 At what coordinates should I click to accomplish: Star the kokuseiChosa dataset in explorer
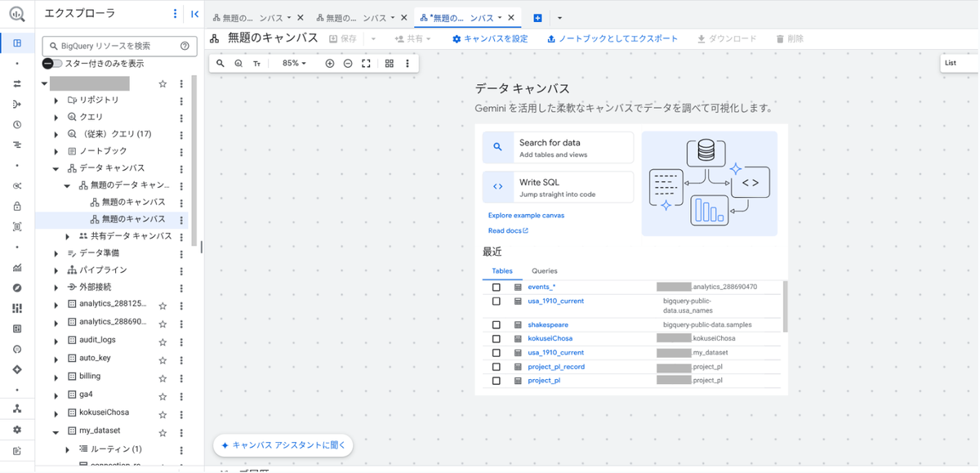pyautogui.click(x=163, y=413)
